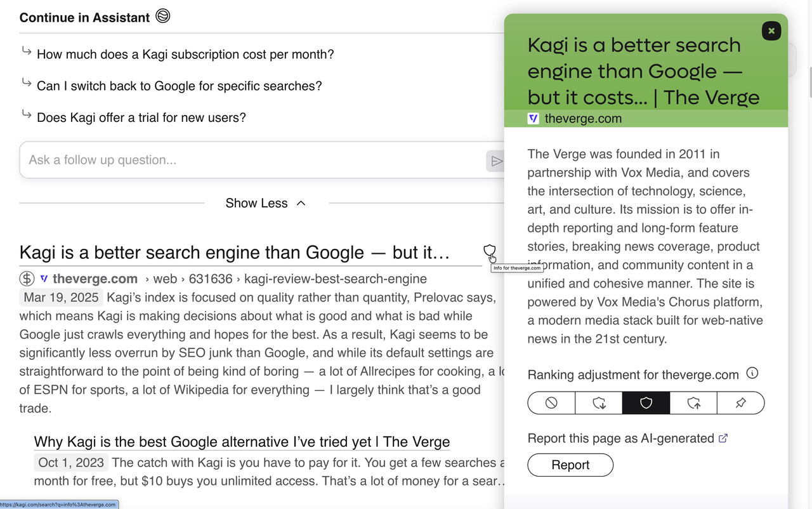Collapse the answer with Show Less
This screenshot has height=509, width=812.
266,203
